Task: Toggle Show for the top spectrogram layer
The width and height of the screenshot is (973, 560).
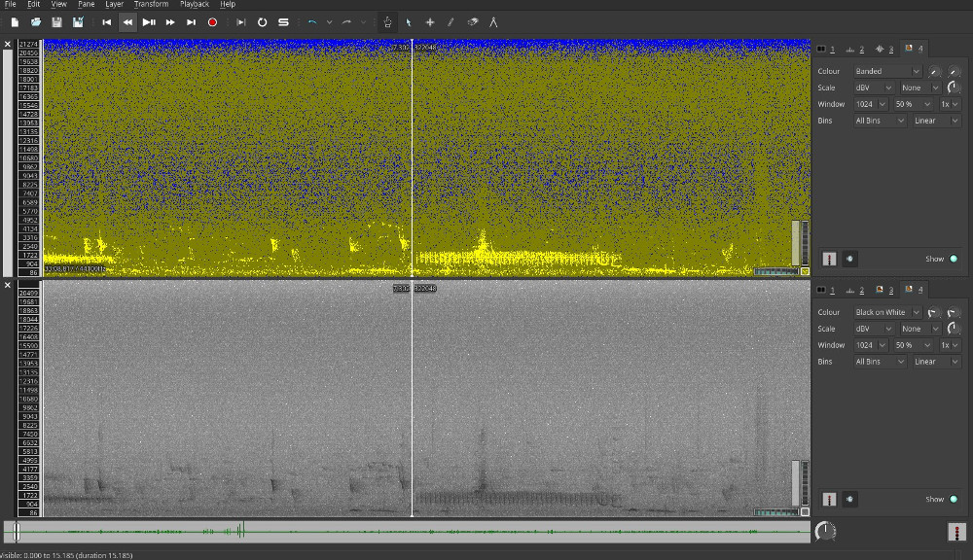Action: pyautogui.click(x=954, y=259)
